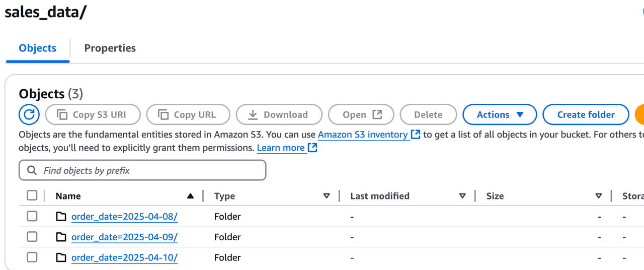Click the search magnifier icon
The image size is (644, 270).
click(32, 171)
